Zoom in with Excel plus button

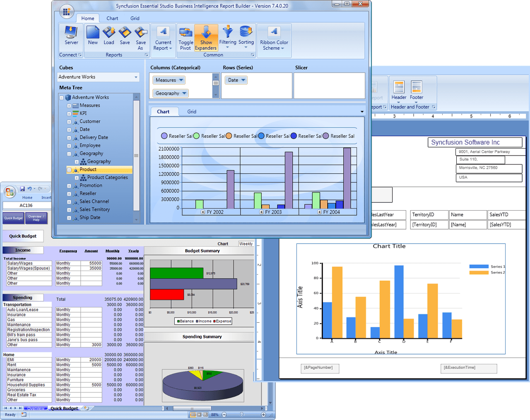pos(263,414)
